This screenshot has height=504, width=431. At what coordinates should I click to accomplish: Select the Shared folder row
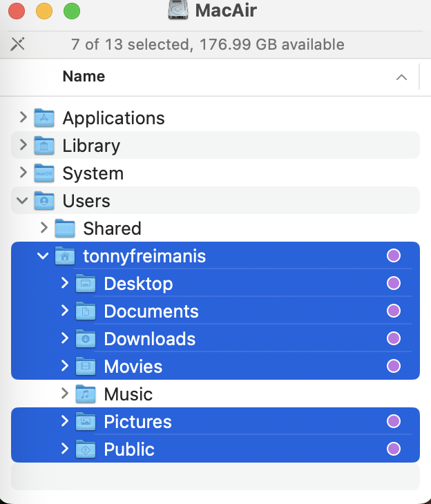click(x=215, y=229)
